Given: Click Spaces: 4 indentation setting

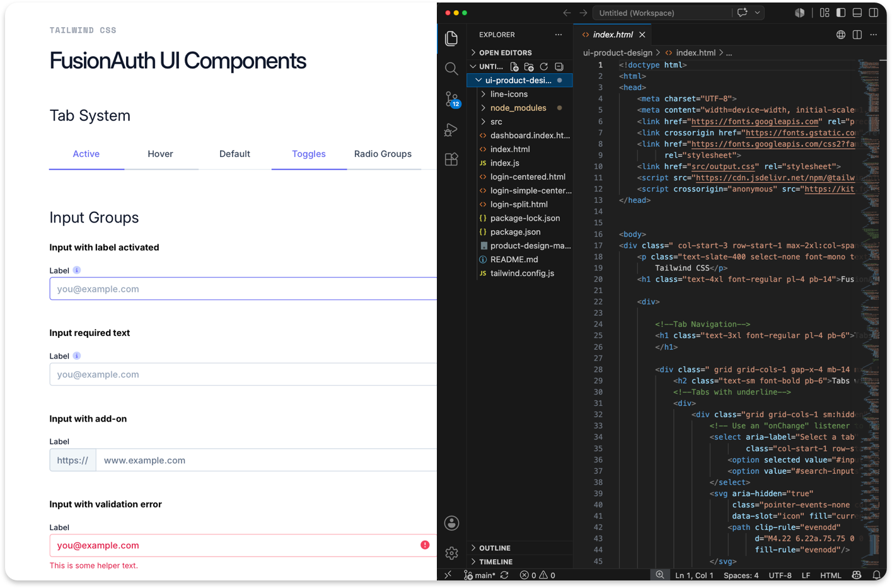Looking at the screenshot, I should tap(741, 575).
